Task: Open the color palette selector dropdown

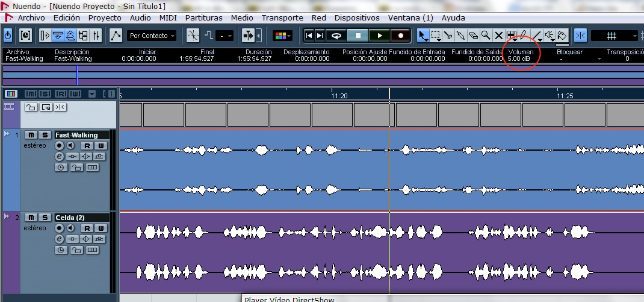Action: pos(282,36)
